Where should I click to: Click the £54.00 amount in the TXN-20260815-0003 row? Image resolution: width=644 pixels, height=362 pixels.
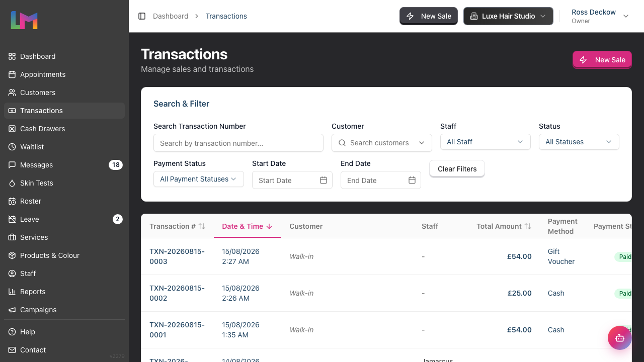[519, 256]
